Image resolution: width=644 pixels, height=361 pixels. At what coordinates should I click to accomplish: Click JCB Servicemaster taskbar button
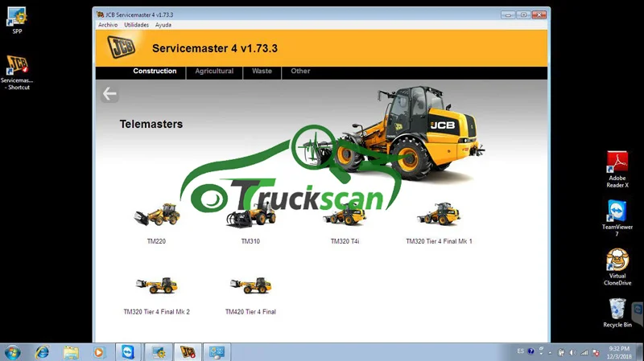pyautogui.click(x=188, y=352)
